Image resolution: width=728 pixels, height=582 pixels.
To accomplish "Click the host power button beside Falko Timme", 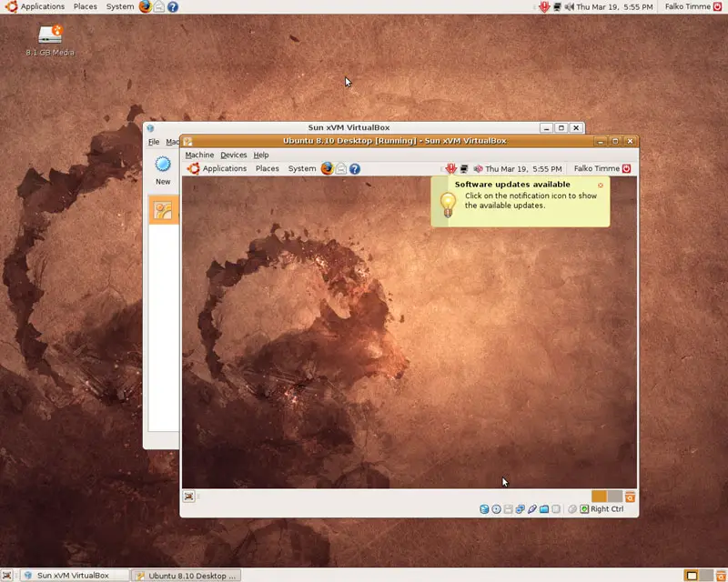I will (717, 6).
